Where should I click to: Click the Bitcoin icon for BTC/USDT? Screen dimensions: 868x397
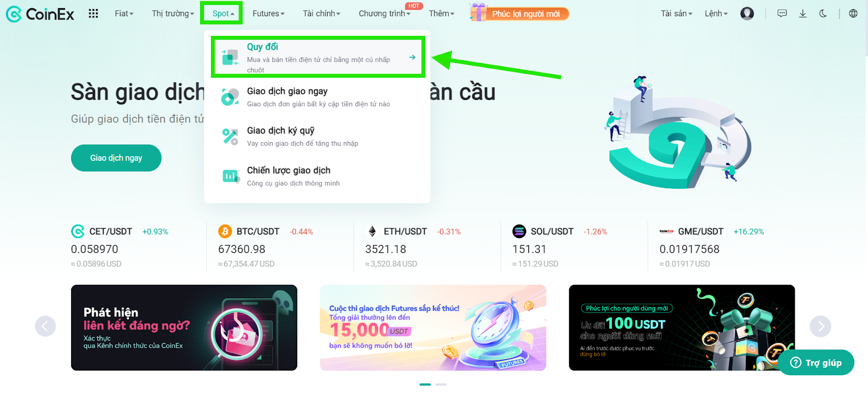(x=225, y=232)
